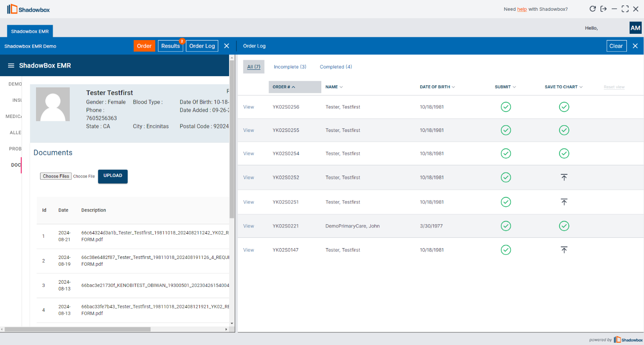Click submit checkmark for order YK02S0255
This screenshot has width=644, height=345.
[x=506, y=130]
